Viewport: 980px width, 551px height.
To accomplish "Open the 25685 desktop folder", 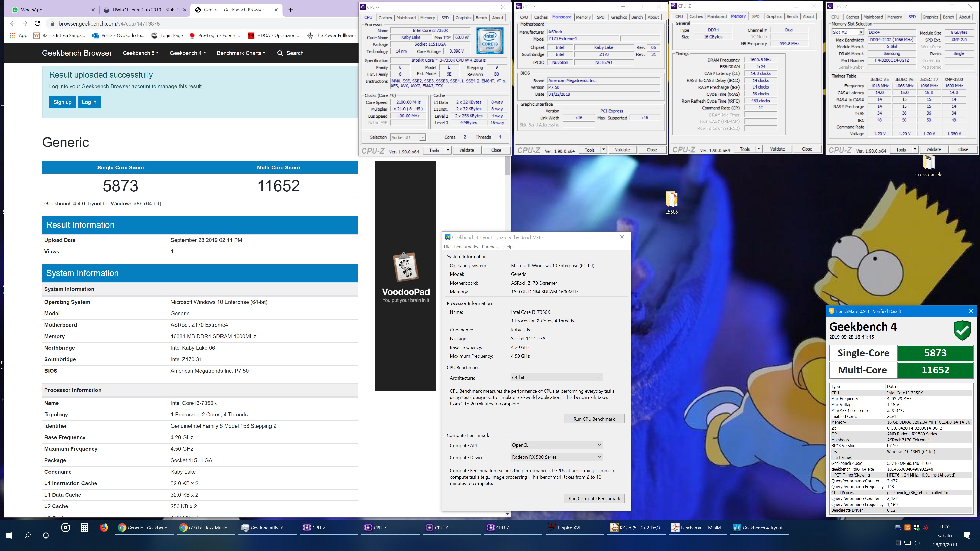I will coord(671,202).
